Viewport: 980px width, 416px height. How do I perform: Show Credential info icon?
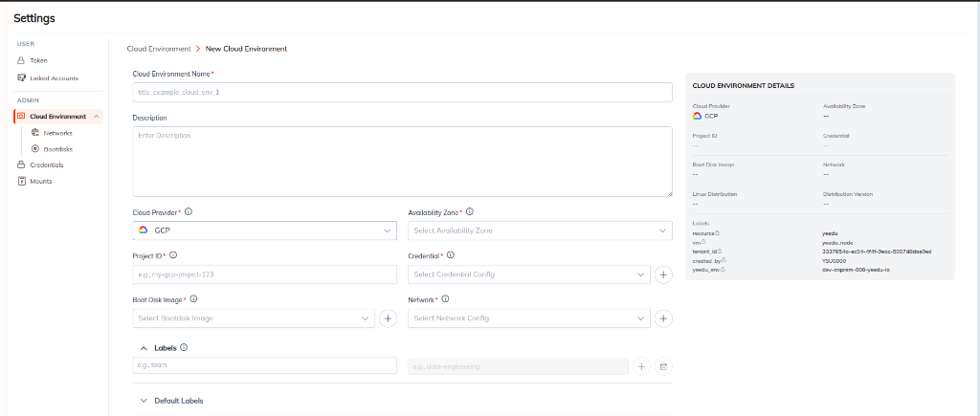(x=451, y=254)
